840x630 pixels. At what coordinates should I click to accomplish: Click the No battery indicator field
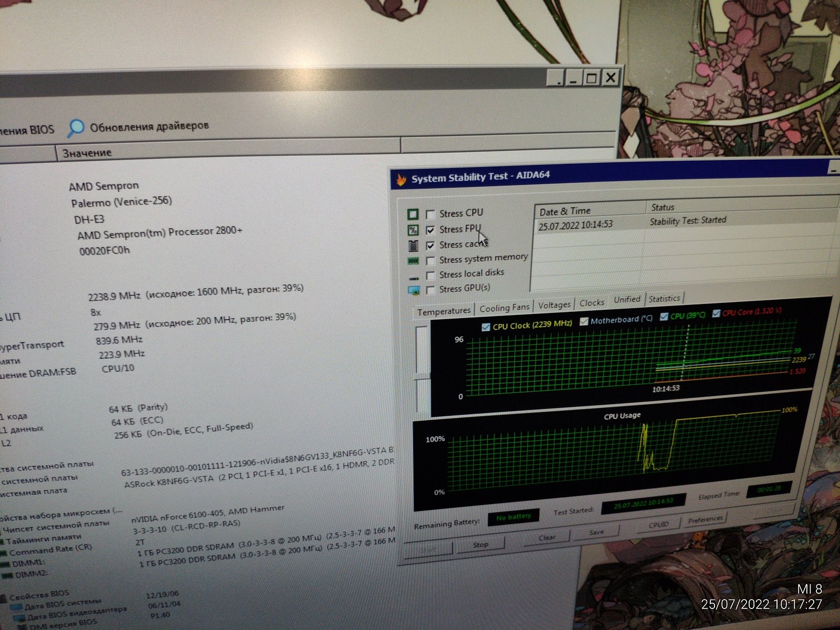coord(513,517)
